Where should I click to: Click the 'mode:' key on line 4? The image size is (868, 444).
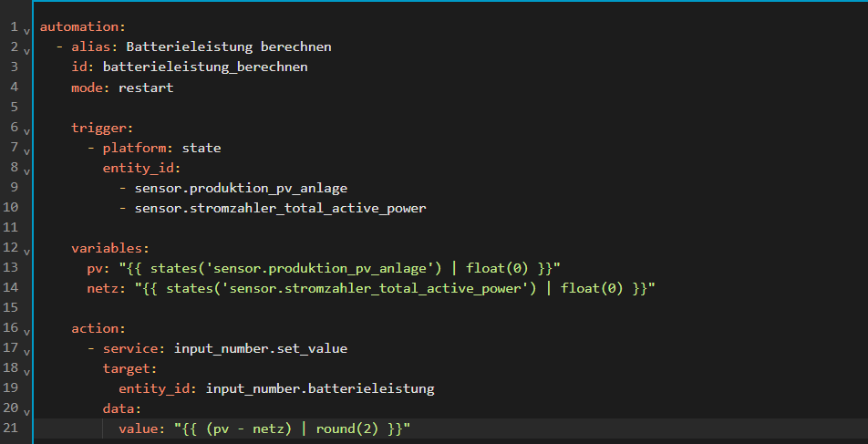pos(91,88)
